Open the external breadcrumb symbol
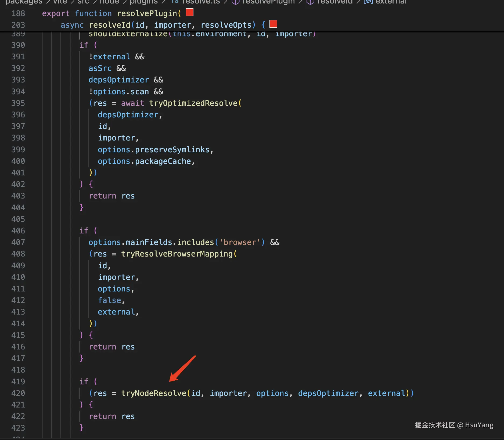The width and height of the screenshot is (504, 440). [391, 2]
